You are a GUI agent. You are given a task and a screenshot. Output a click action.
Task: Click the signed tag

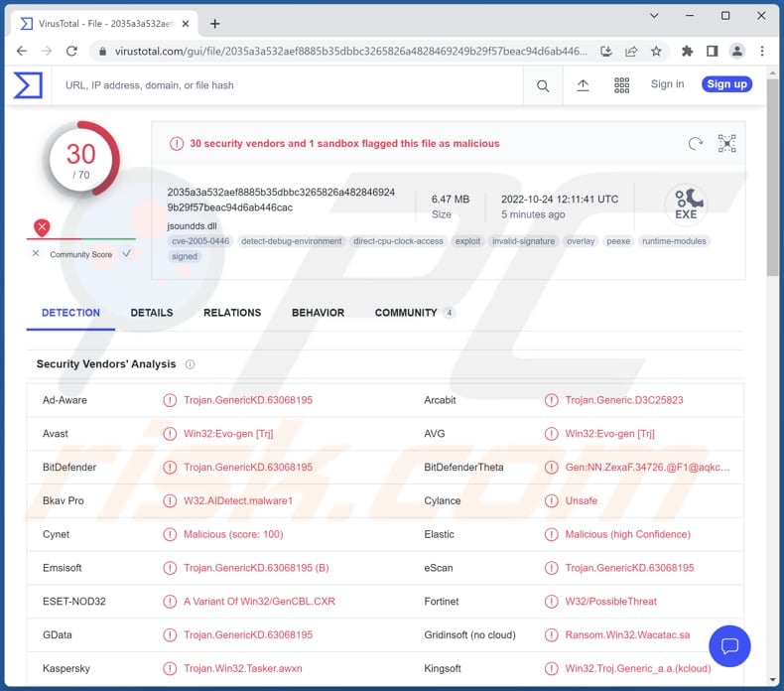(185, 257)
